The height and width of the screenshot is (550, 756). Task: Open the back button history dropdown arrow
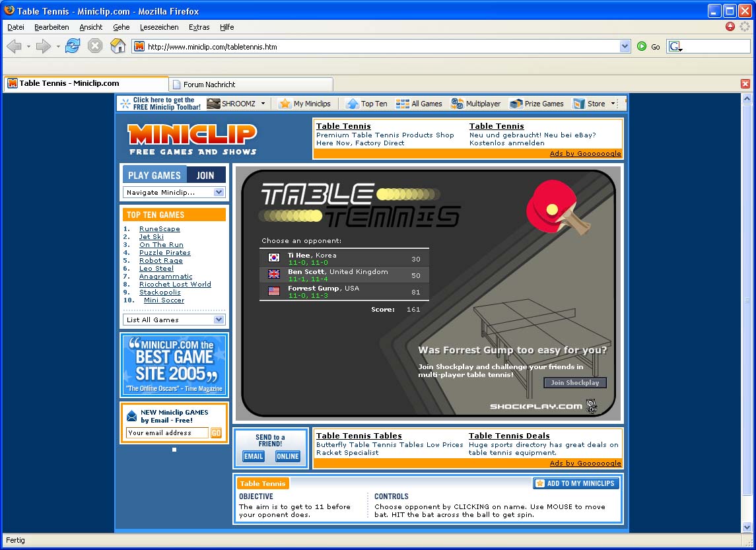(x=28, y=47)
